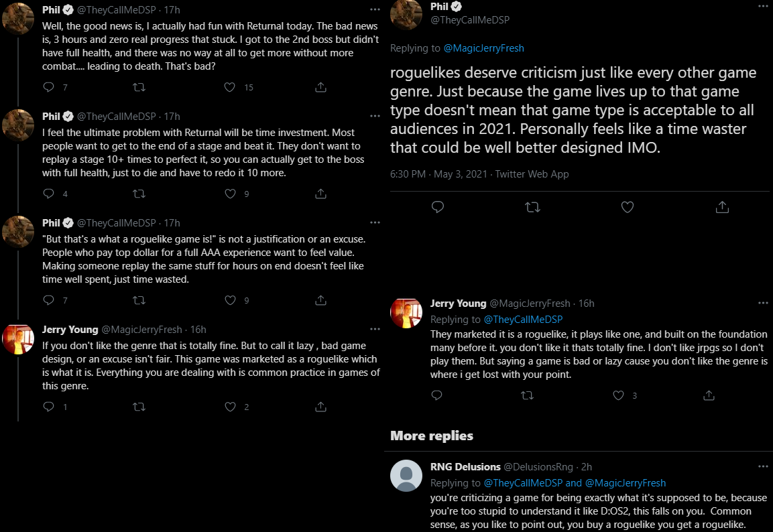The height and width of the screenshot is (532, 773).
Task: Like Jerry Young's 'They marketed it' reply
Action: [x=618, y=395]
